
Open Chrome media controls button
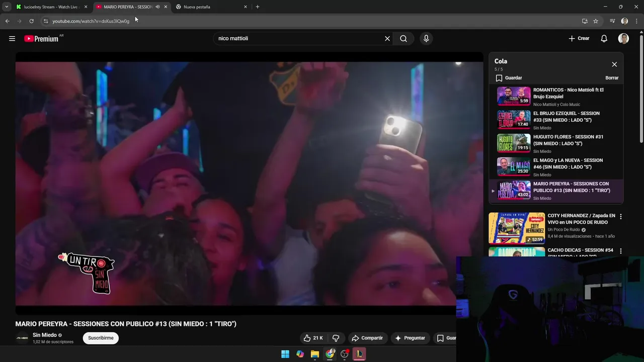click(612, 21)
